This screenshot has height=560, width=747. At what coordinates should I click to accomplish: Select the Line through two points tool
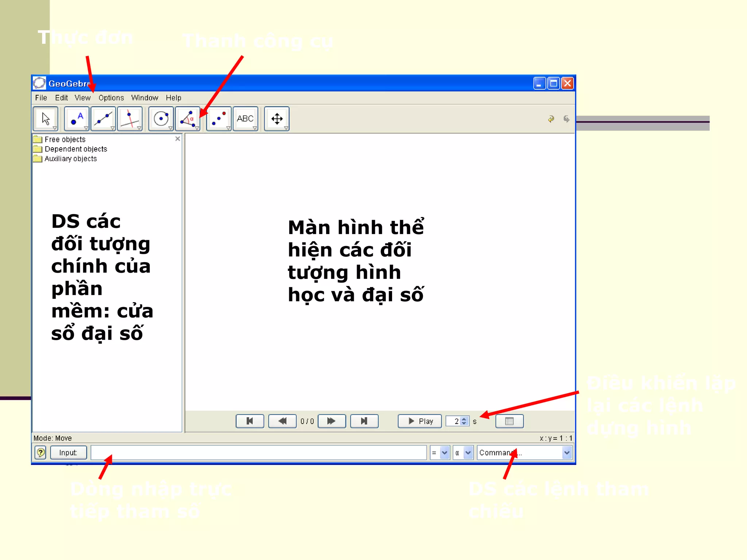pyautogui.click(x=103, y=118)
